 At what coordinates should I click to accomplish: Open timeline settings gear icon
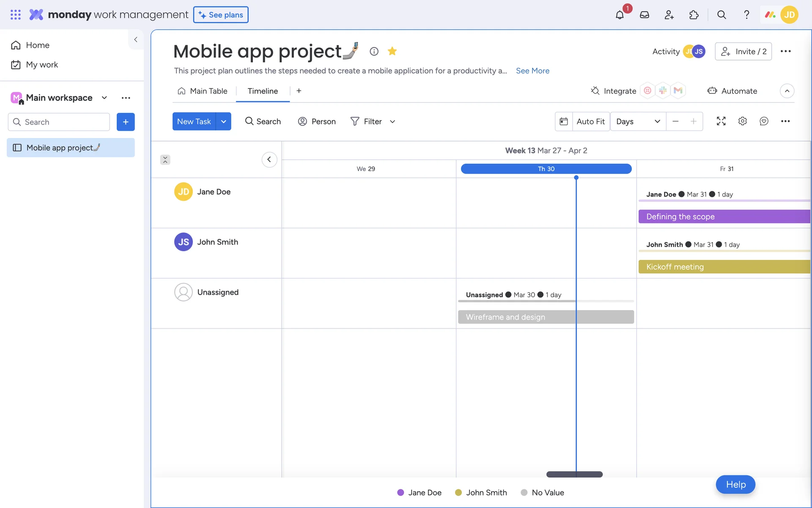coord(743,121)
